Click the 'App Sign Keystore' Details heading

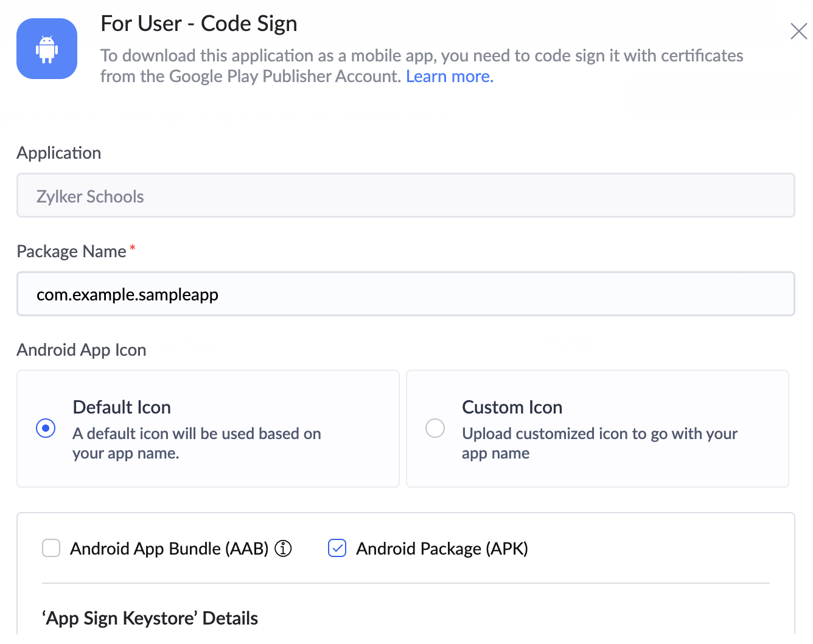coord(150,618)
